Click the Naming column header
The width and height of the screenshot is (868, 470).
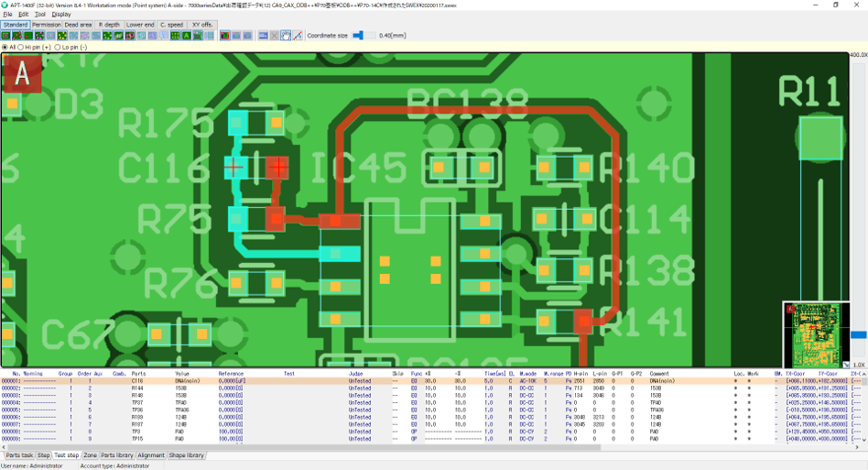[x=33, y=374]
